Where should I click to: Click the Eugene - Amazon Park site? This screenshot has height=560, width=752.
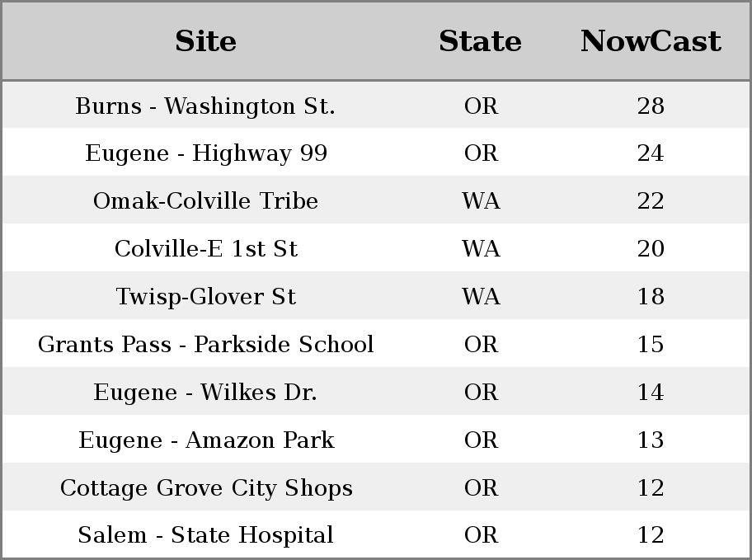(206, 440)
